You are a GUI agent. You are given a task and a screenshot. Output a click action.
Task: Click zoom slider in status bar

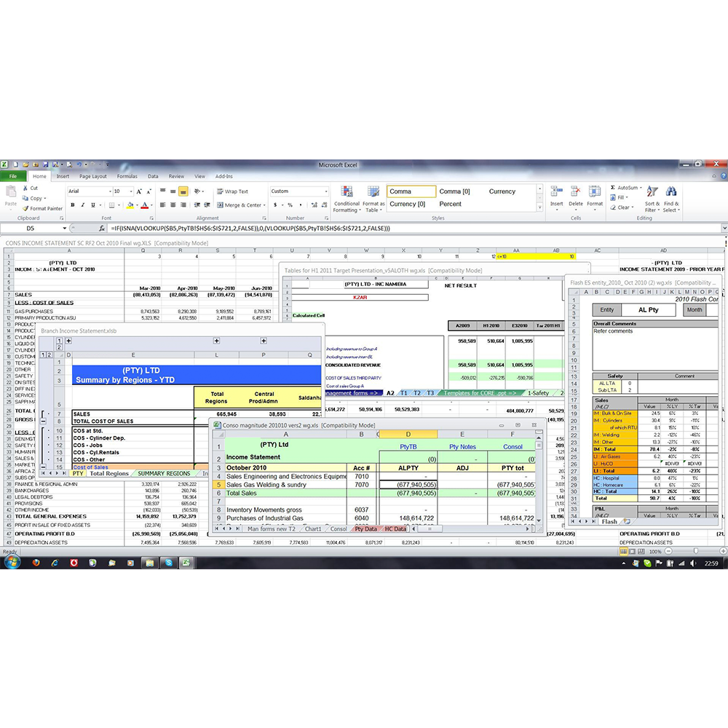(695, 551)
